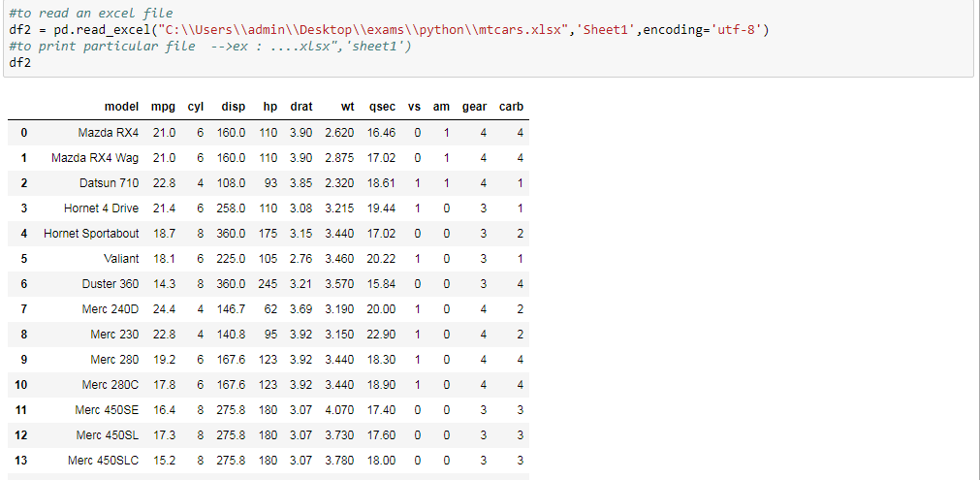
Task: Select the 'Duster 360' model cell
Action: [111, 284]
